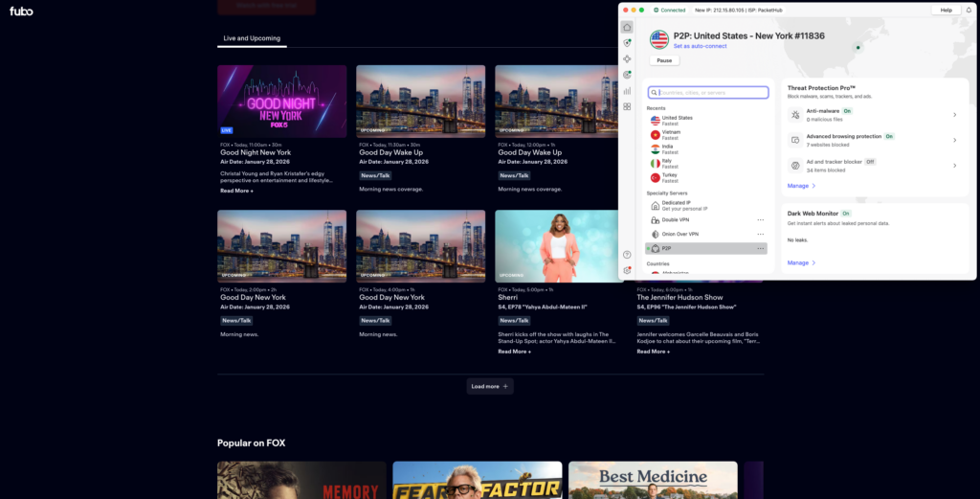Open NordVPN settings gear icon

(627, 271)
